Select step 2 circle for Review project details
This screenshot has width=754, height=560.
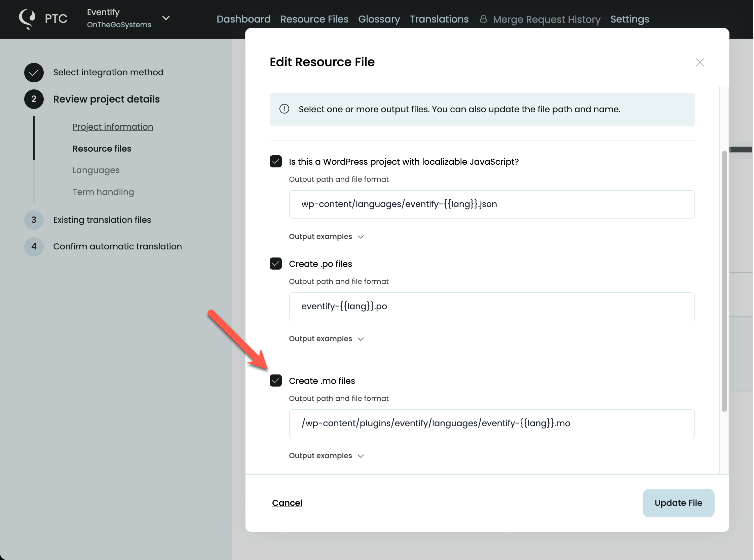tap(34, 99)
